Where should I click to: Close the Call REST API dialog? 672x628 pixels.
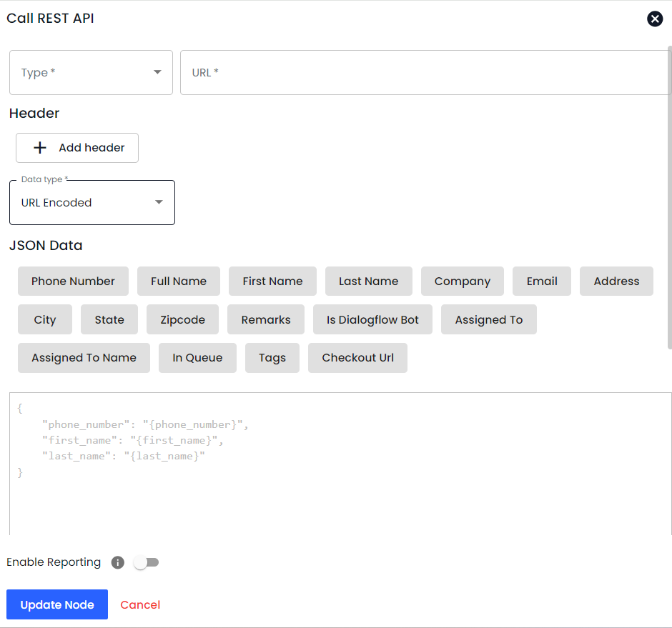pos(655,19)
